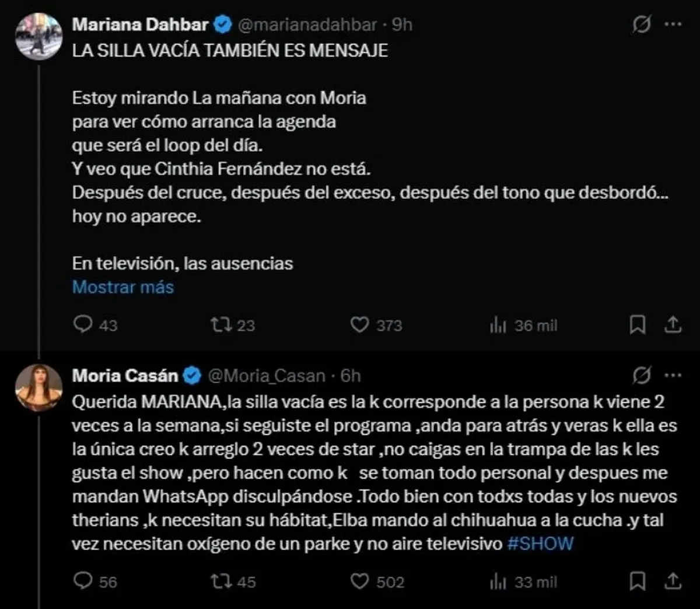This screenshot has width=700, height=609.
Task: Retweet Mariana Dahbar's post
Action: [222, 324]
